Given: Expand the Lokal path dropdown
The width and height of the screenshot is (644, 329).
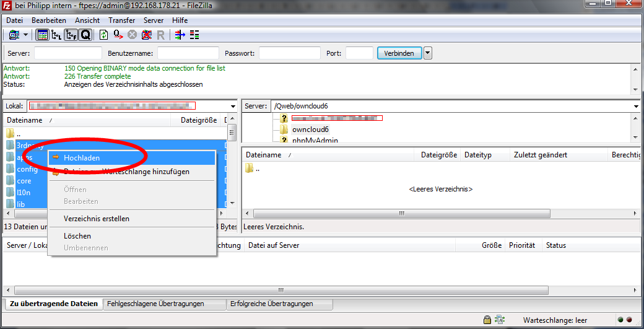Looking at the screenshot, I should click(233, 107).
